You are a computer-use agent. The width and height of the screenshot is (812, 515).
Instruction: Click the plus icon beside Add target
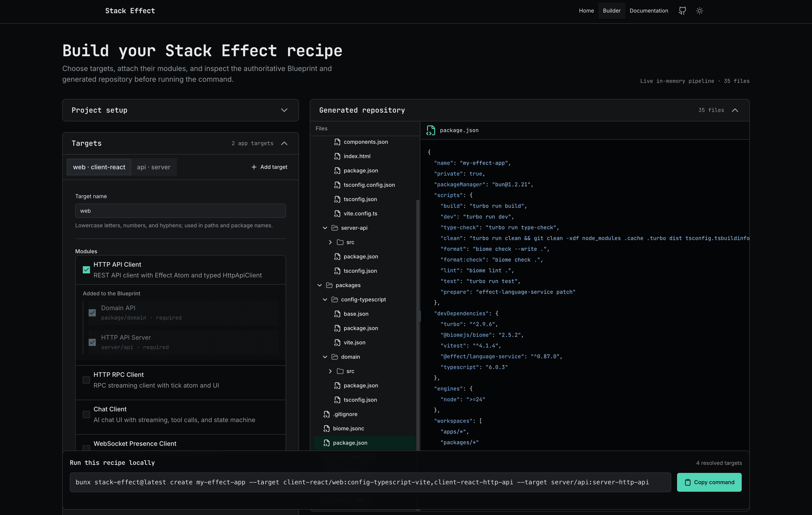point(254,167)
